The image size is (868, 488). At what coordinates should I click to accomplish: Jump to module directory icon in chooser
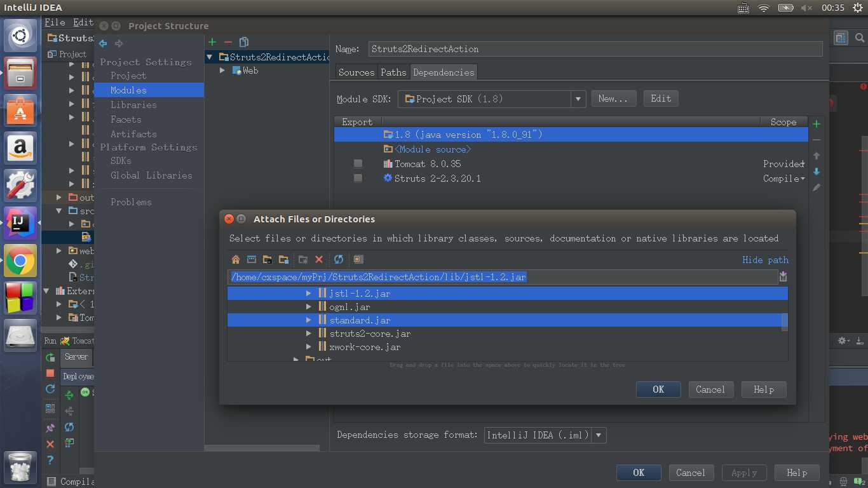click(x=283, y=259)
